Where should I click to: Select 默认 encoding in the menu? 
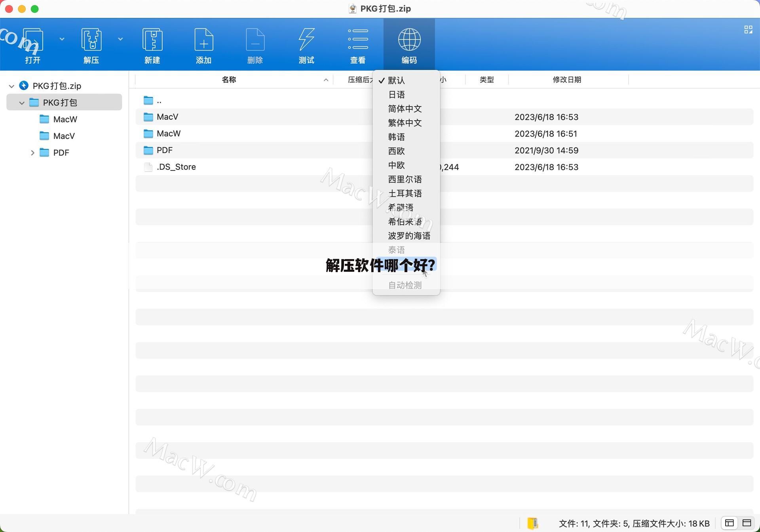pos(406,80)
